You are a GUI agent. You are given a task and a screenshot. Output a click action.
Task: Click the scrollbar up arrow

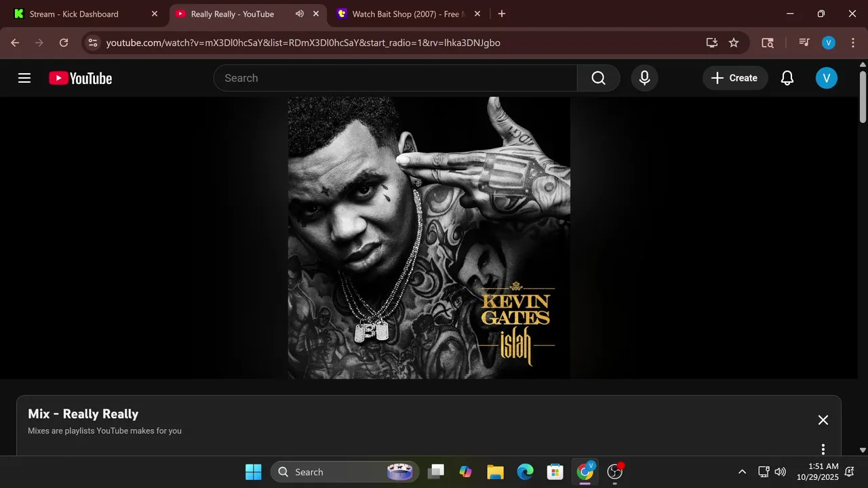pyautogui.click(x=863, y=64)
